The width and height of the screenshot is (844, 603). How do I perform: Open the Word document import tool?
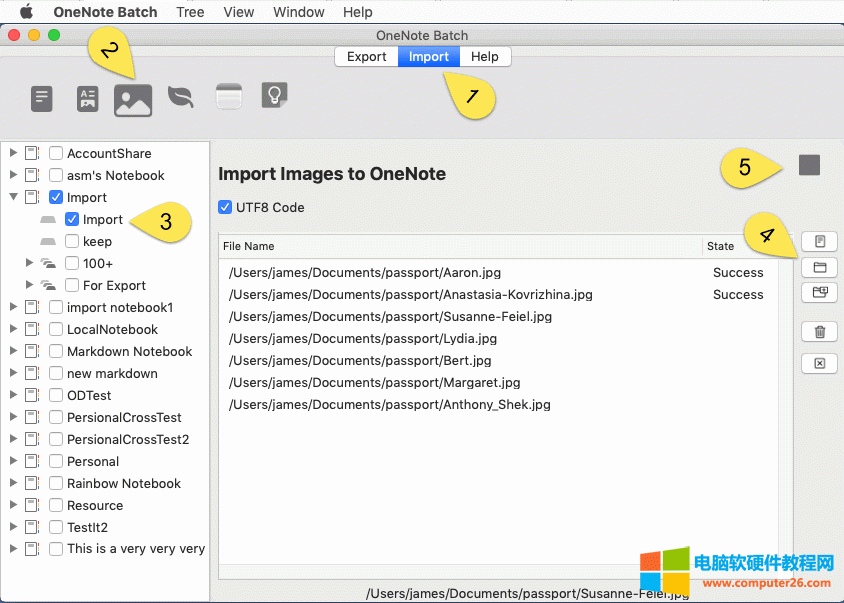87,99
